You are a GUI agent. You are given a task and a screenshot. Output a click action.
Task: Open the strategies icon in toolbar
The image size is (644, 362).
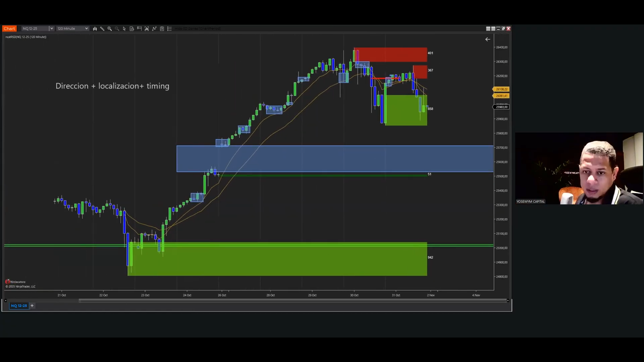coord(154,29)
